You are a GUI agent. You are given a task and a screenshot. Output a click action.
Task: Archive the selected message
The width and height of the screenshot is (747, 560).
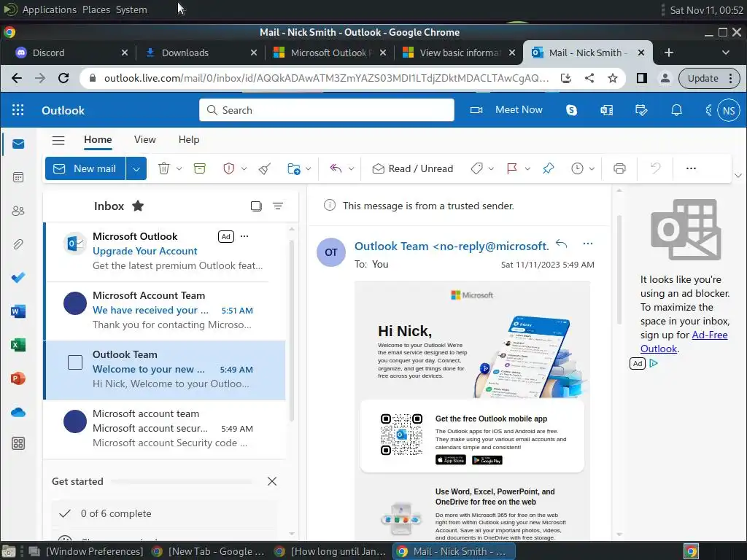pos(200,168)
